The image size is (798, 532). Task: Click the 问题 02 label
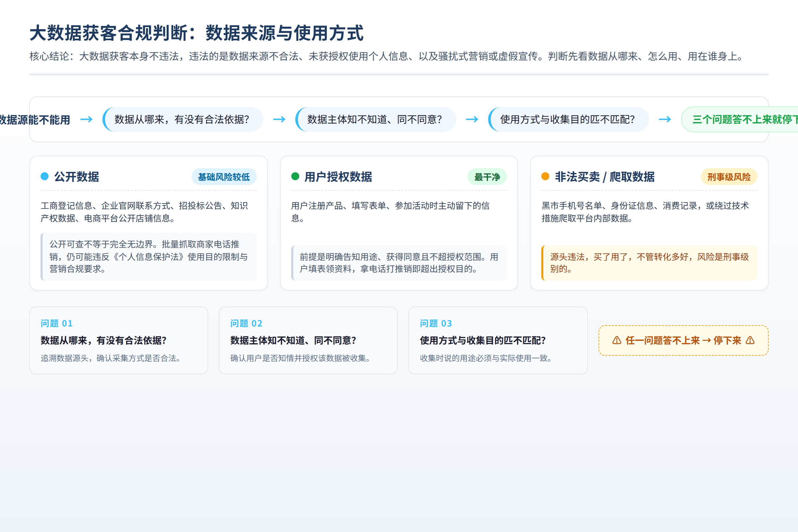pos(246,323)
